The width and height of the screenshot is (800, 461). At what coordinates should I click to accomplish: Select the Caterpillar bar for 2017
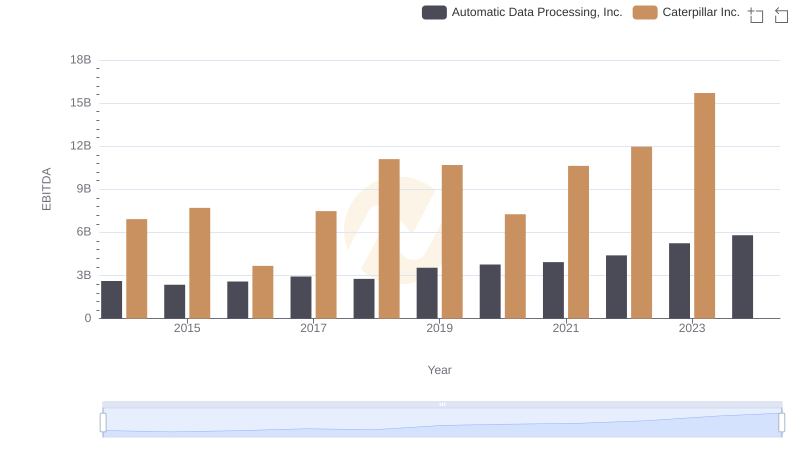(x=326, y=265)
